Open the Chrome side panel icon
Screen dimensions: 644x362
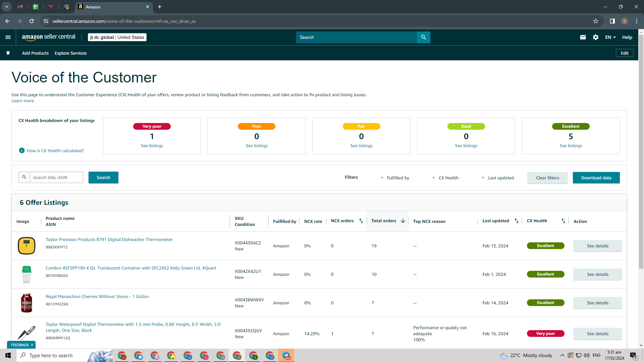coord(612,21)
